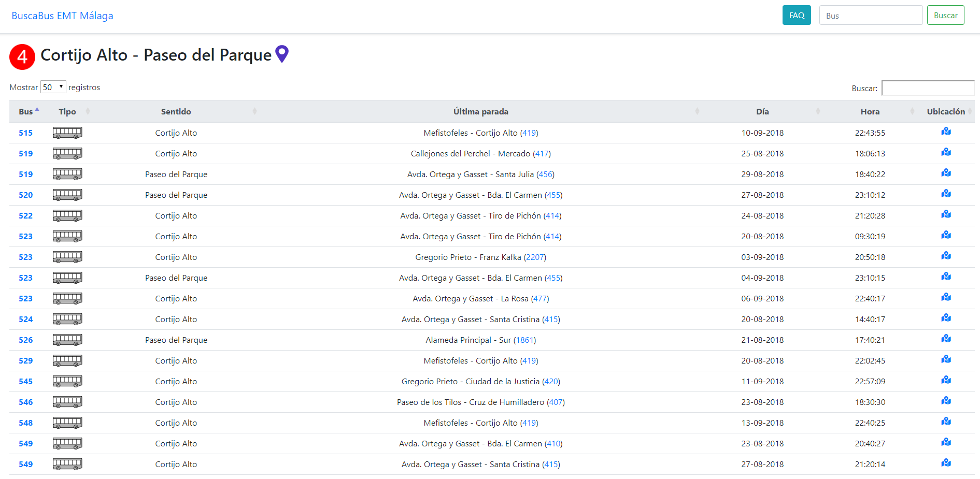Open stop link (456) Santa Julia
This screenshot has height=479, width=980.
pos(546,175)
